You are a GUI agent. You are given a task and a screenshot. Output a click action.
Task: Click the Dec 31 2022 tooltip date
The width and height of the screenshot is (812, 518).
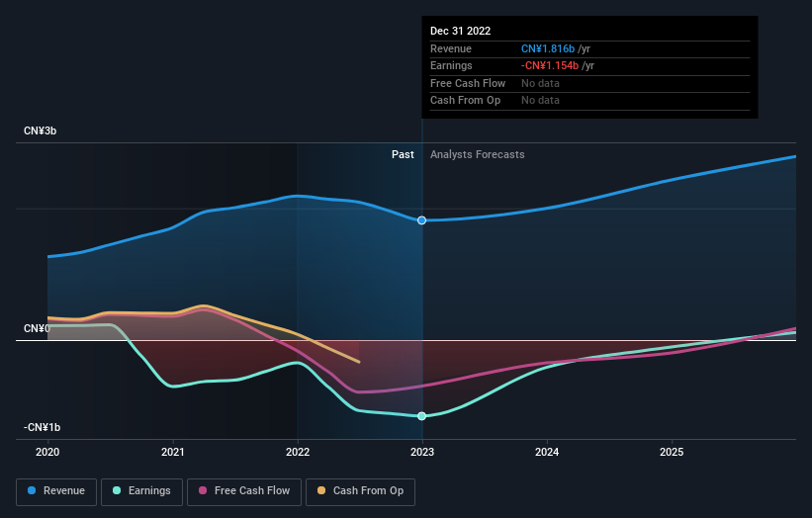pyautogui.click(x=460, y=31)
